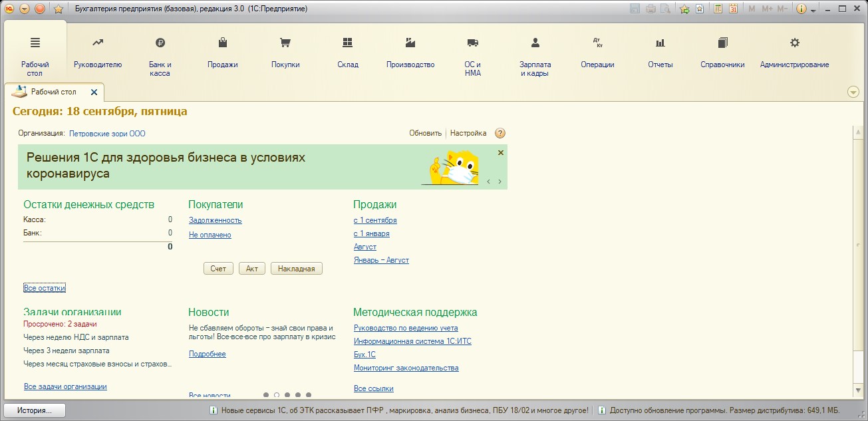
Task: Open the ОС и НМА truck section
Action: (x=473, y=56)
